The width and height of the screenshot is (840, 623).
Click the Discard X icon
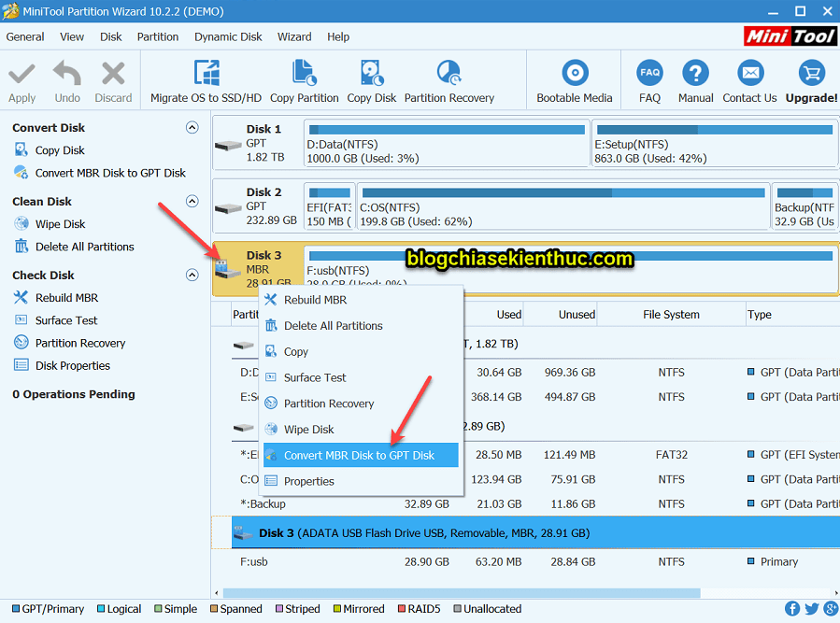(x=113, y=74)
